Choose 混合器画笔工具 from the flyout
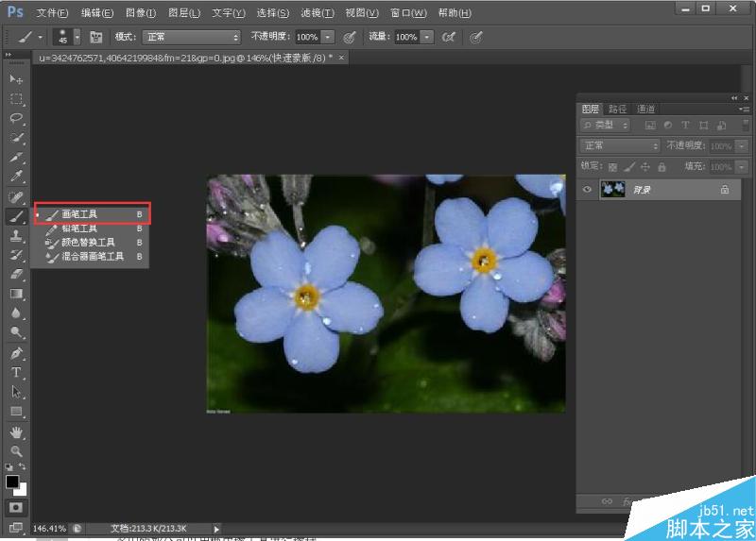The image size is (756, 541). click(x=92, y=256)
